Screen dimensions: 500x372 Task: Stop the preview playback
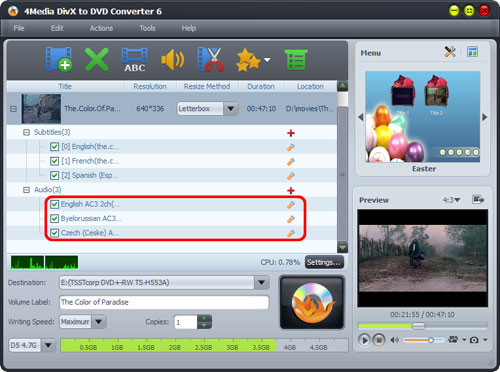(x=379, y=340)
